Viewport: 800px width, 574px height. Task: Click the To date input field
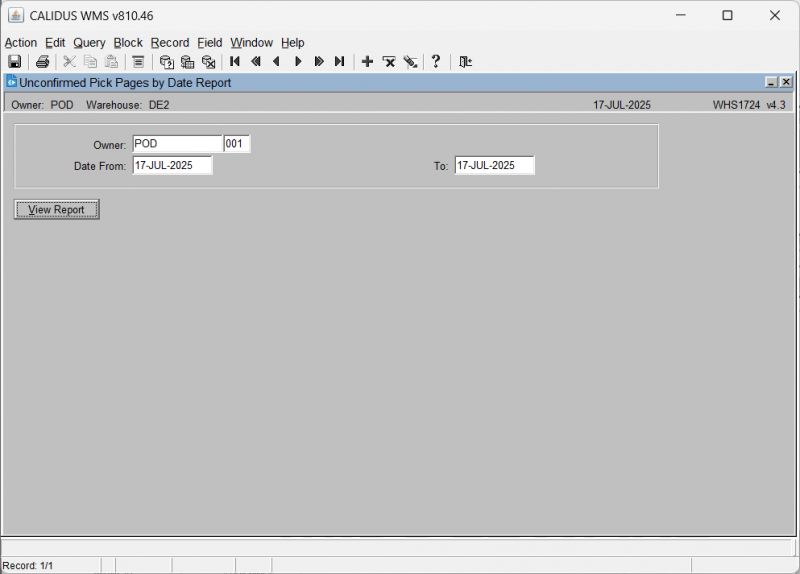point(495,165)
